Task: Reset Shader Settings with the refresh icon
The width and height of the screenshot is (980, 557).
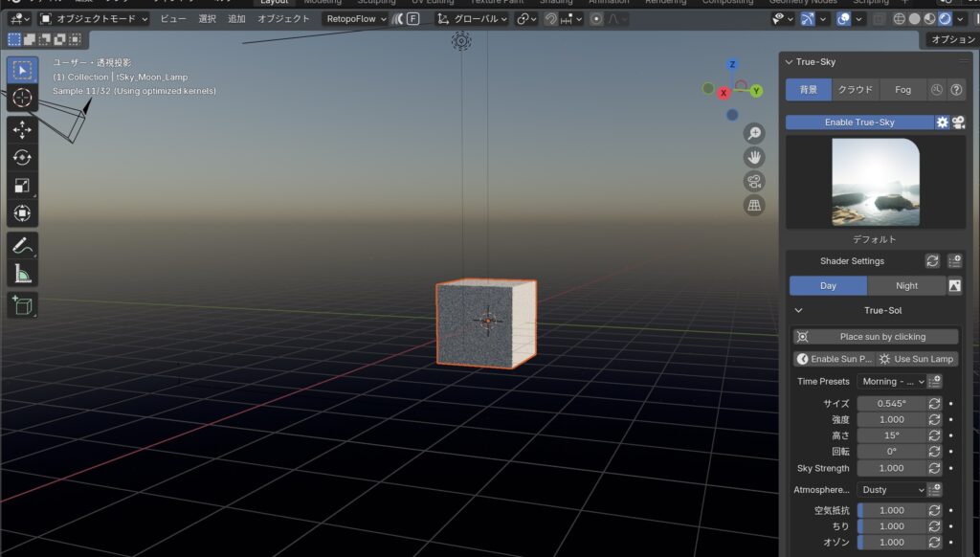Action: (x=932, y=260)
